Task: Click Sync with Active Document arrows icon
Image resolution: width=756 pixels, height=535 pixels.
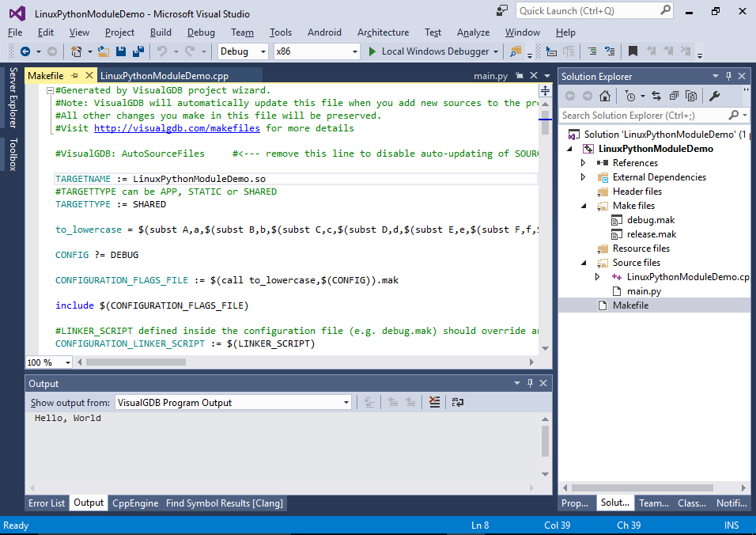Action: [x=656, y=96]
